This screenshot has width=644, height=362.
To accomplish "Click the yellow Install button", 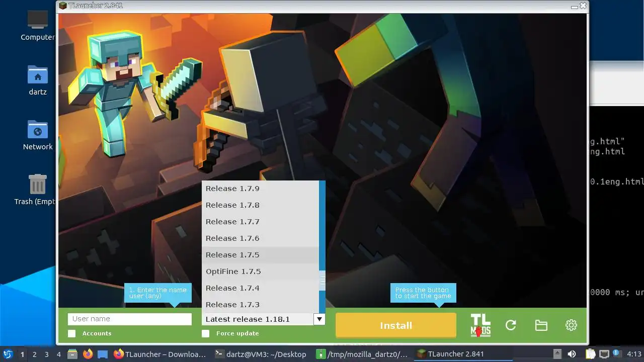I will pos(396,325).
